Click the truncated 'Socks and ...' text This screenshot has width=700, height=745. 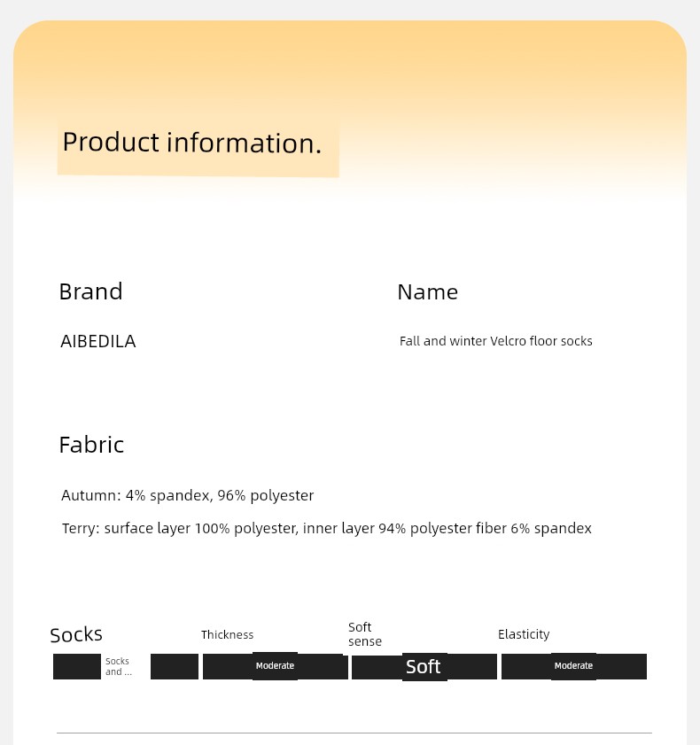pos(119,667)
